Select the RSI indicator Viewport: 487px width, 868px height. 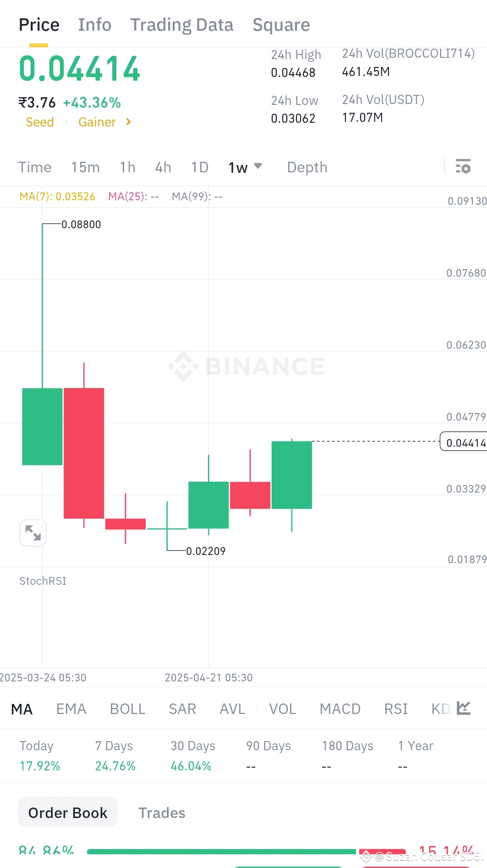395,709
